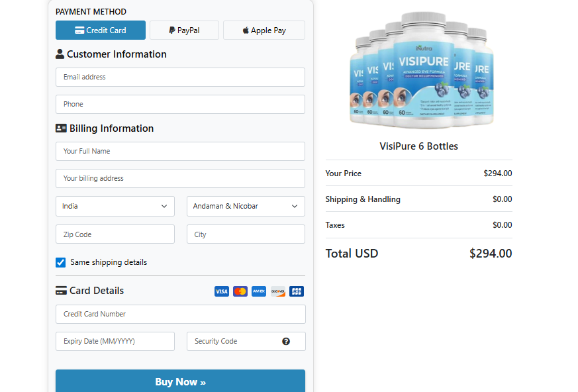This screenshot has width=578, height=392.
Task: Click the VisiPure 6 Bottles title
Action: pyautogui.click(x=418, y=146)
